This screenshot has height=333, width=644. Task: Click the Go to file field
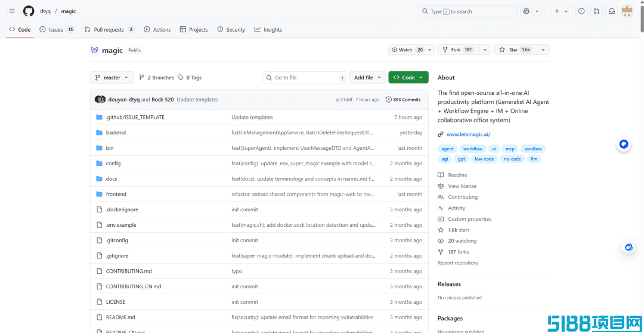pyautogui.click(x=305, y=78)
